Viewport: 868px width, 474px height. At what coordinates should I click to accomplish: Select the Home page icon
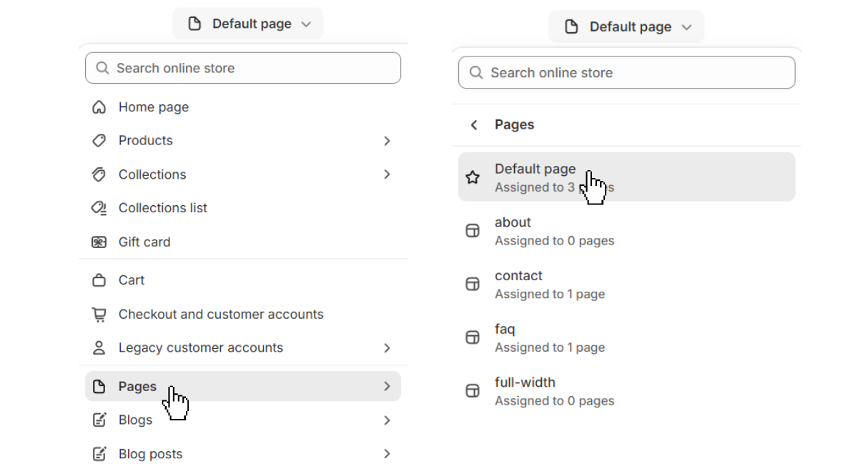pos(99,107)
